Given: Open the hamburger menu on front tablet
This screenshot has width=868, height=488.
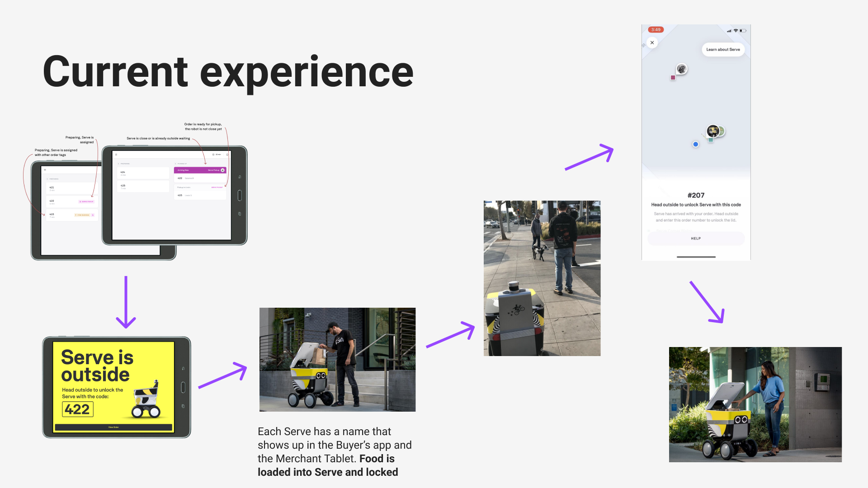Looking at the screenshot, I should pyautogui.click(x=116, y=155).
